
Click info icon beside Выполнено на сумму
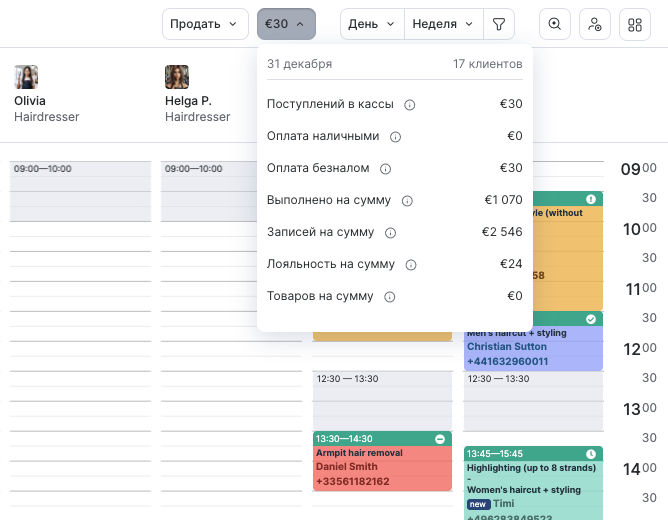coord(407,200)
